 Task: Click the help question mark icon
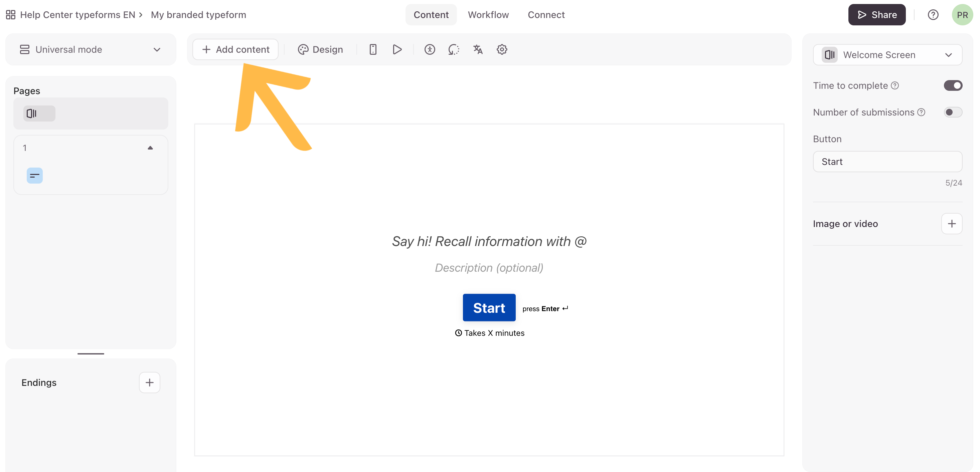click(x=933, y=15)
